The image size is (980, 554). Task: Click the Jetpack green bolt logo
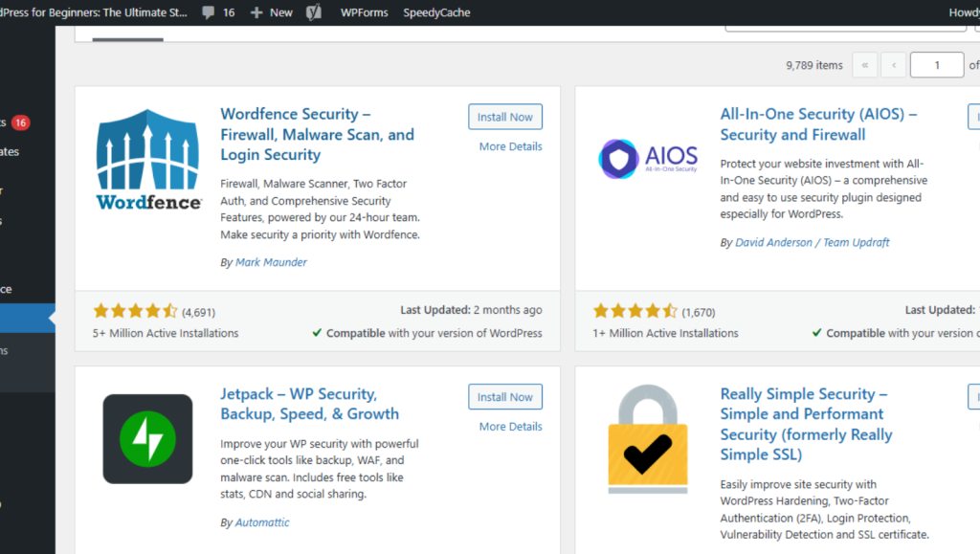[x=147, y=439]
